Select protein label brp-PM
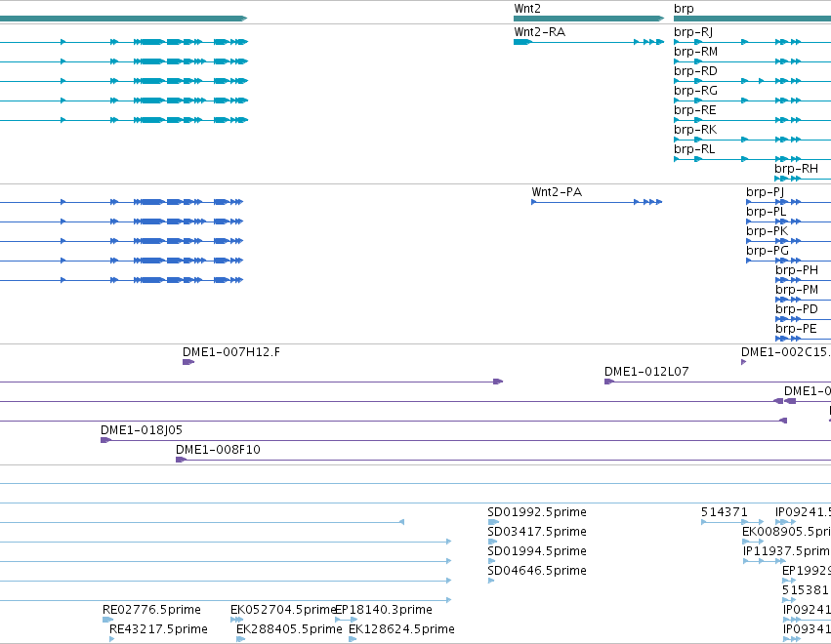Screen dimensions: 831x644 pos(797,290)
